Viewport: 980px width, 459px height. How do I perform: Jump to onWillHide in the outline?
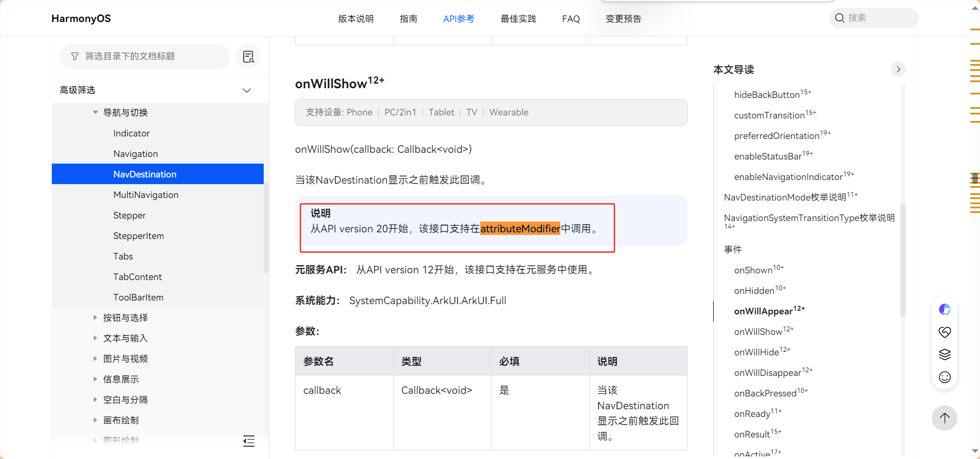click(x=756, y=352)
